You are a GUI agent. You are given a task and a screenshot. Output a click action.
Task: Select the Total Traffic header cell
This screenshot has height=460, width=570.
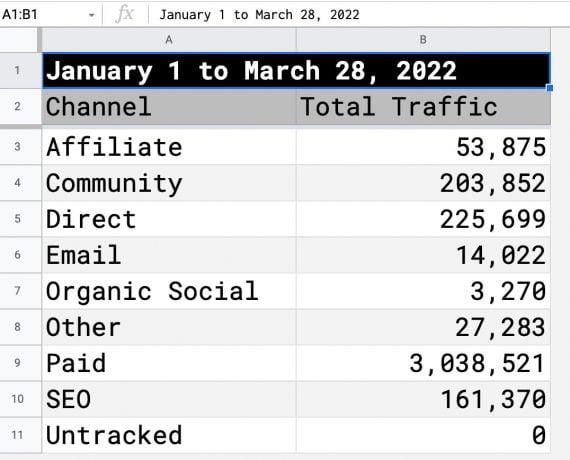tap(423, 107)
